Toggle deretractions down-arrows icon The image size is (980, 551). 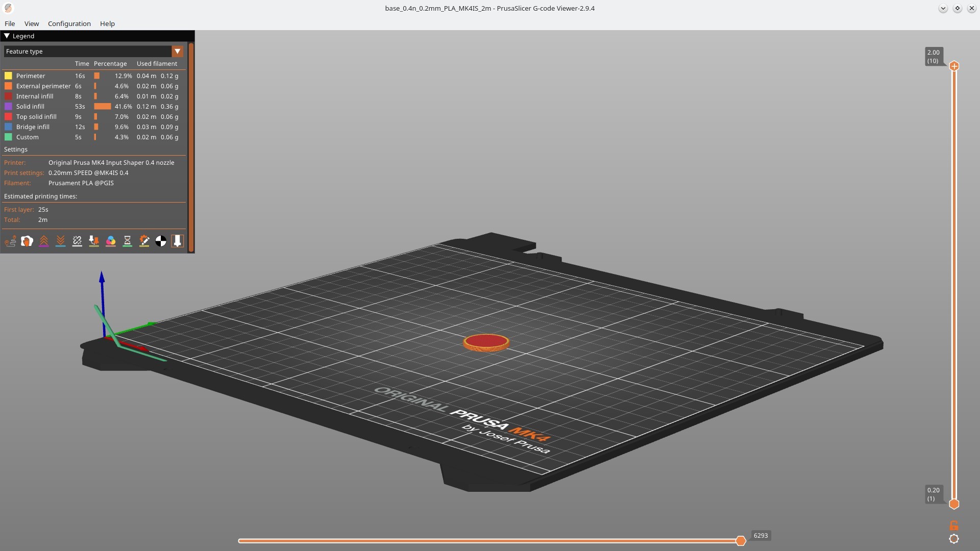[x=60, y=241]
